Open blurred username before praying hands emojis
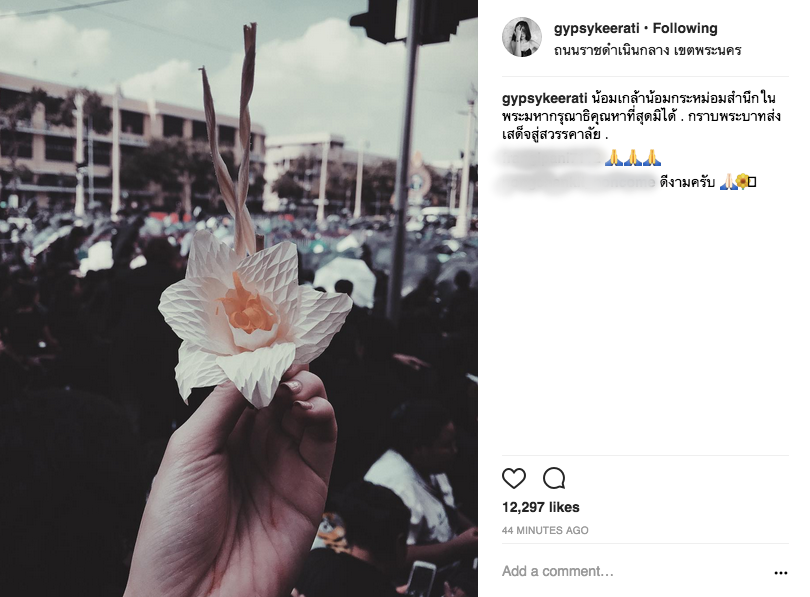The width and height of the screenshot is (810, 597). pyautogui.click(x=551, y=158)
